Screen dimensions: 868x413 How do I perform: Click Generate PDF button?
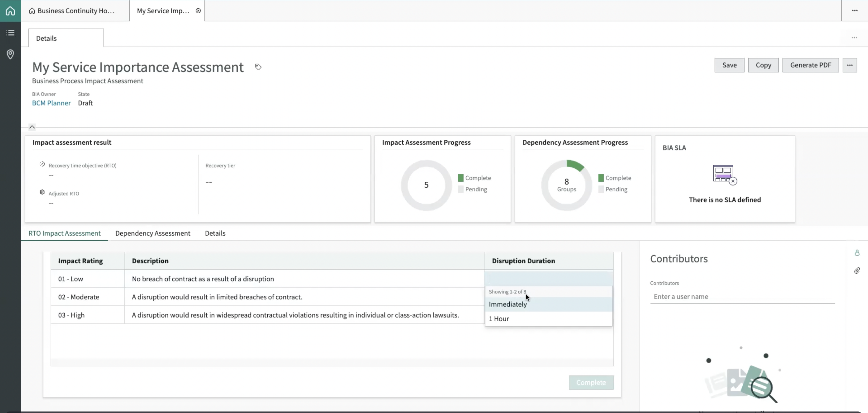coord(810,65)
